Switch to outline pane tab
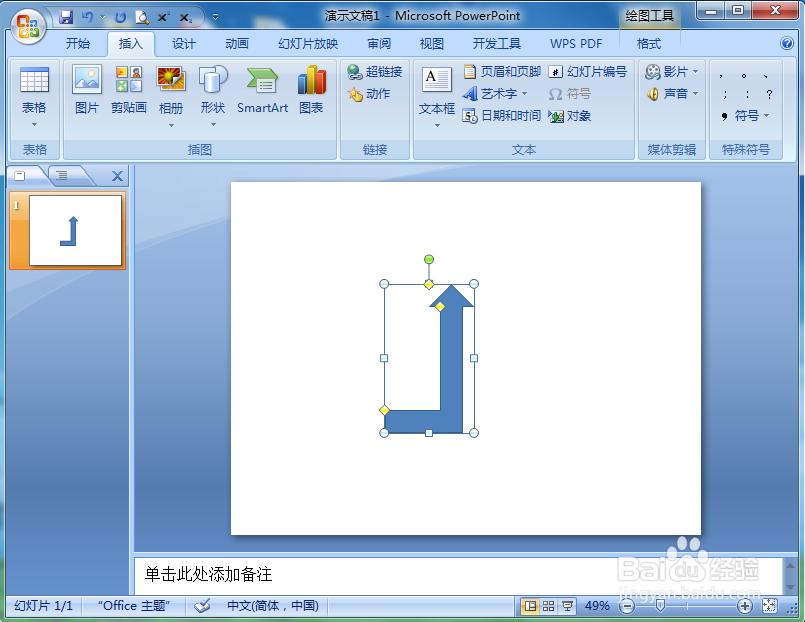Screen dimensions: 805x622 click(x=62, y=176)
